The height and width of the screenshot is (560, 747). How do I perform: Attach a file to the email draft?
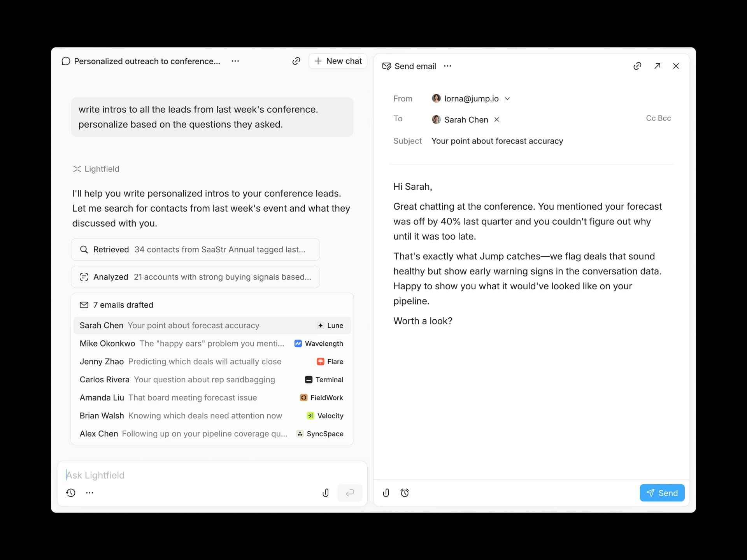pyautogui.click(x=386, y=493)
